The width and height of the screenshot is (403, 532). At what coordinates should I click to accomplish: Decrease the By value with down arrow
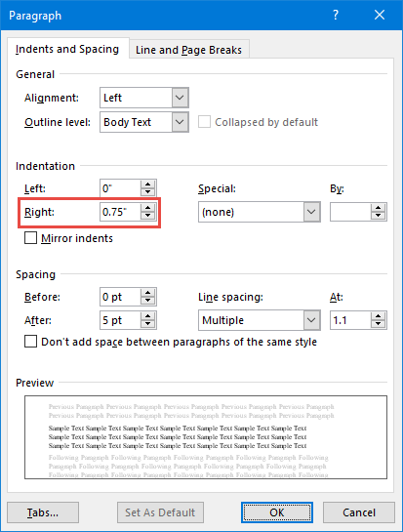tap(379, 216)
